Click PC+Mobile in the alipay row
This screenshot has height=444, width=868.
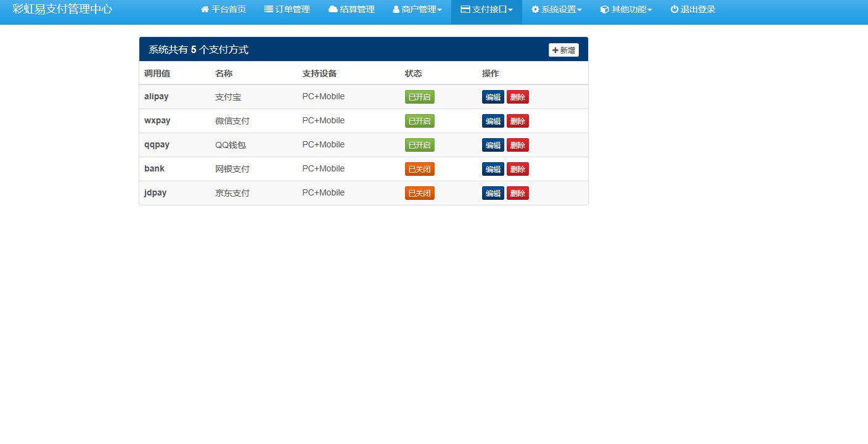click(x=324, y=97)
